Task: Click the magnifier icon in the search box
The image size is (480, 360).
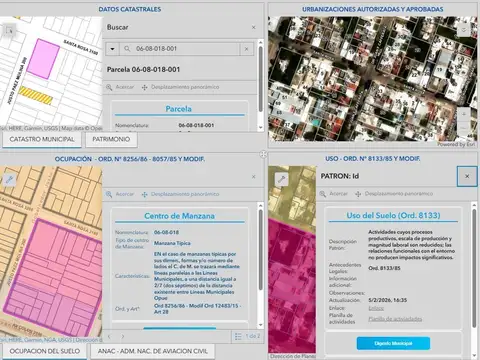Action: (127, 49)
